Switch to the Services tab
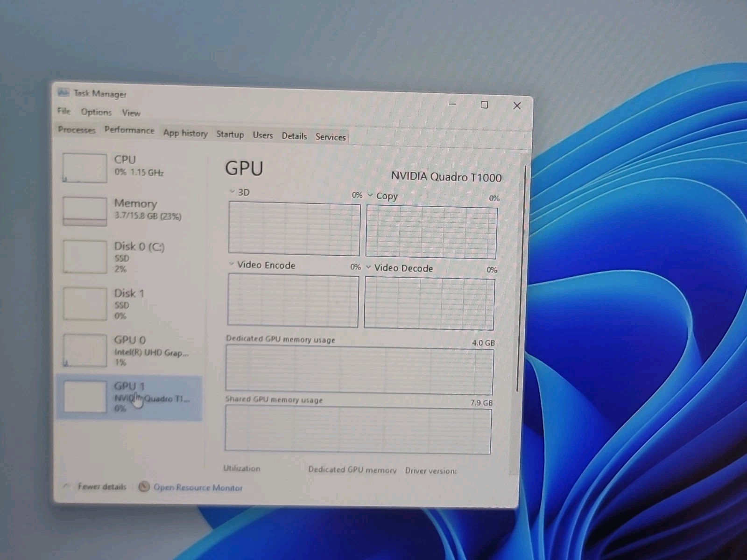Viewport: 747px width, 560px height. (x=331, y=137)
